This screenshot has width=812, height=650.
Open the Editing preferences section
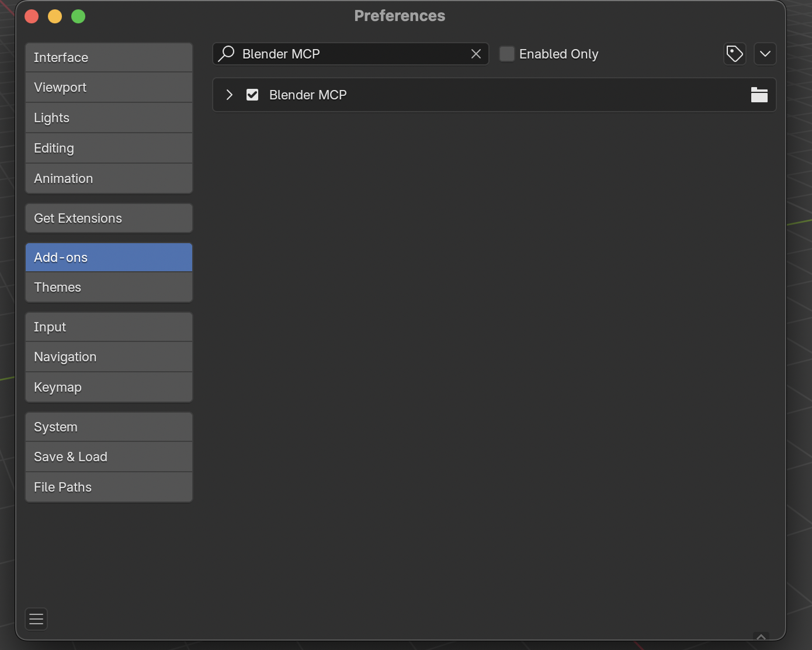coord(109,148)
